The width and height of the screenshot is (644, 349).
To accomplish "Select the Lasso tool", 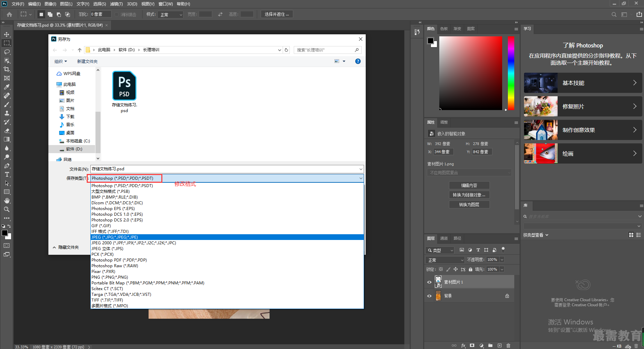I will (x=7, y=52).
